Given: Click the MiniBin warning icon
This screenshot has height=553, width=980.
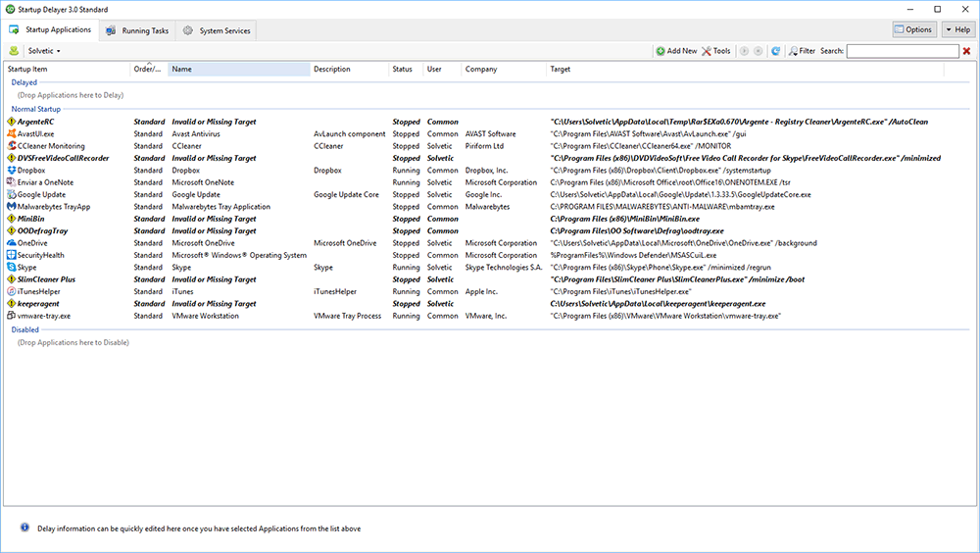Looking at the screenshot, I should pos(11,219).
